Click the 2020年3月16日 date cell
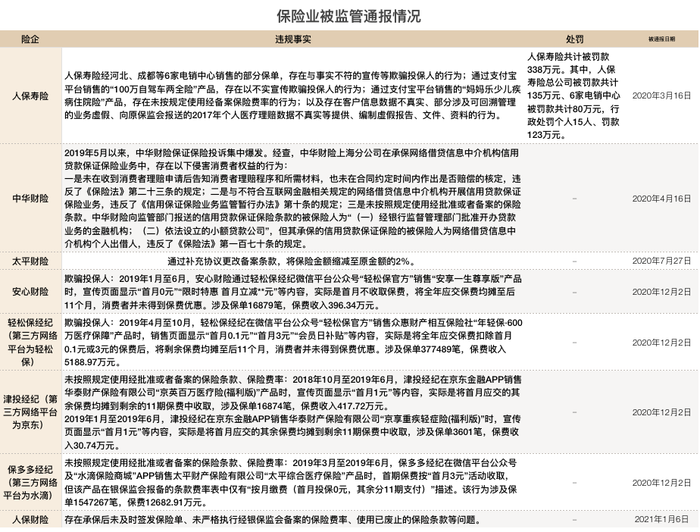The height and width of the screenshot is (532, 700). (662, 96)
